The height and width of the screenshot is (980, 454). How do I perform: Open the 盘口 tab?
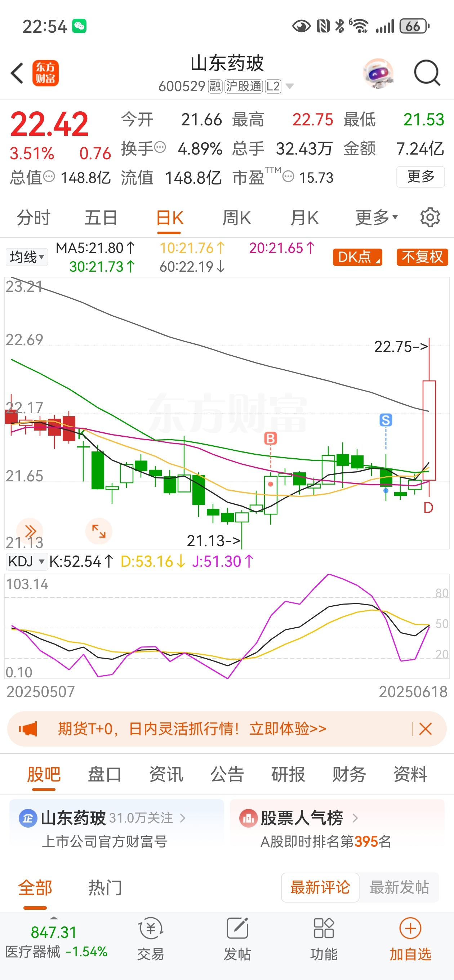click(x=104, y=774)
